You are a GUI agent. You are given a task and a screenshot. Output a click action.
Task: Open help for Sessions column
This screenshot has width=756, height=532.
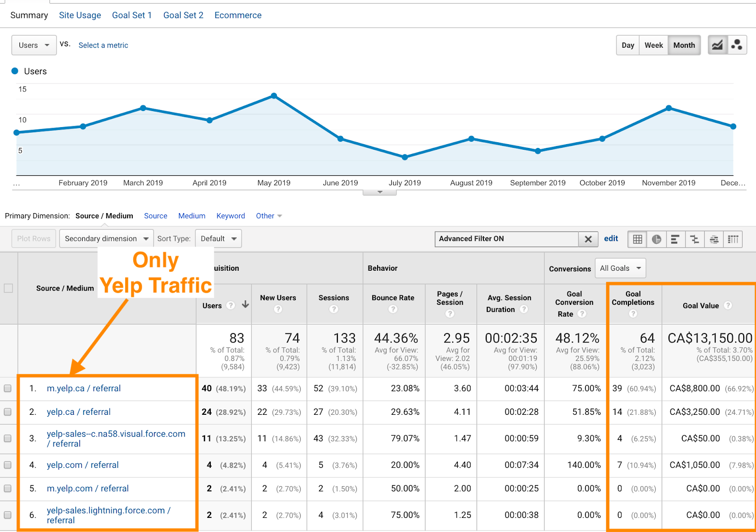tap(334, 309)
